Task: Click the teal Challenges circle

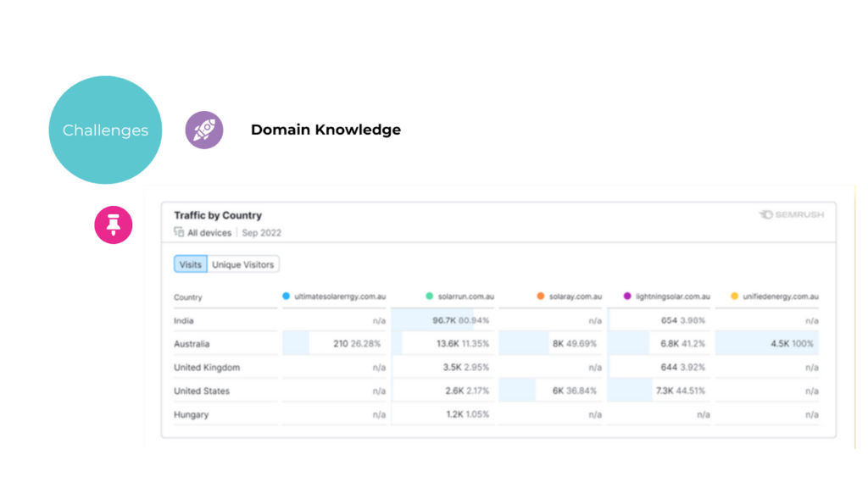Action: coord(105,130)
